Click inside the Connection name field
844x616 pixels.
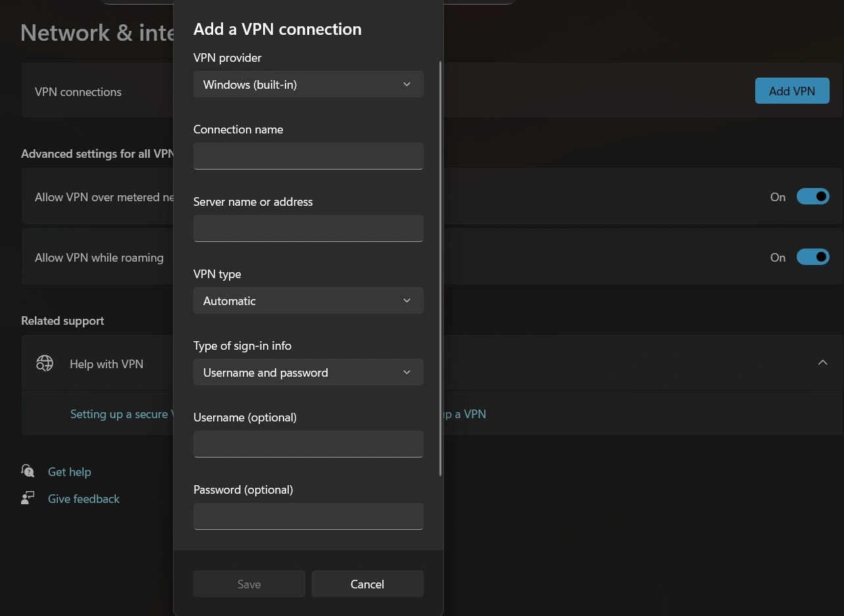click(x=308, y=156)
